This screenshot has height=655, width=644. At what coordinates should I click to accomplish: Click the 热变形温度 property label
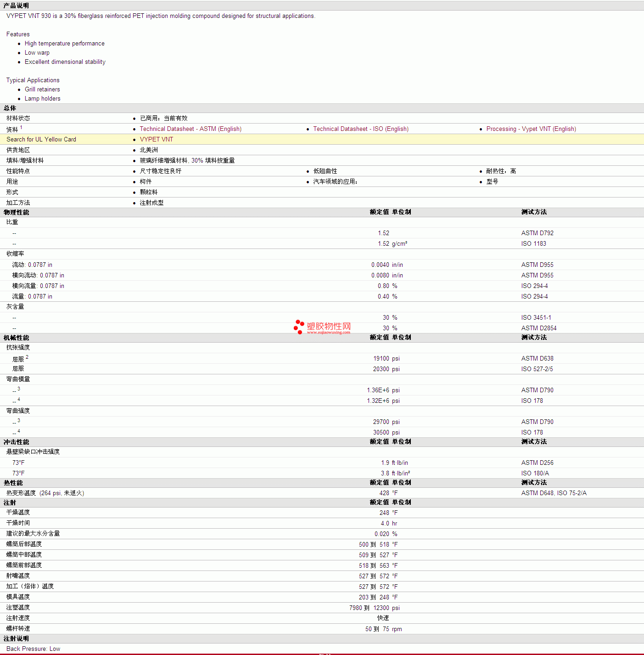[21, 493]
